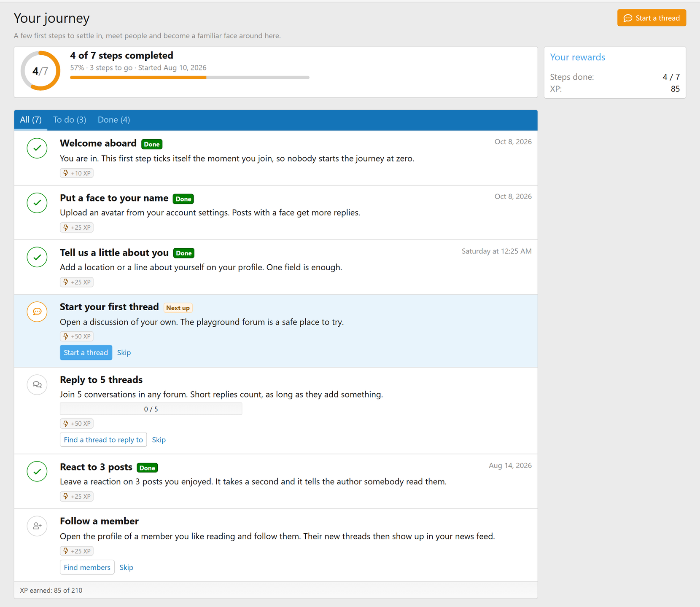Click the add-person icon for Follow a member

click(37, 526)
